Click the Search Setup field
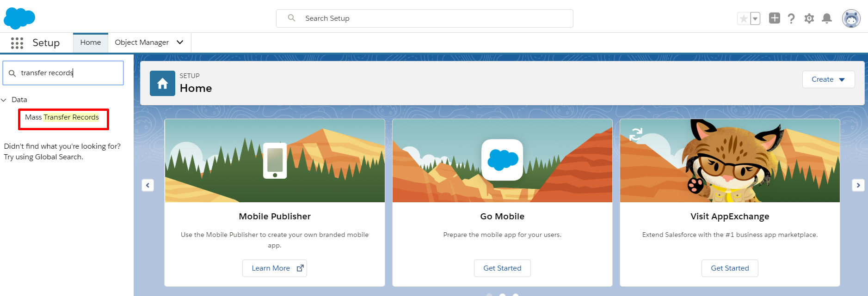This screenshot has width=868, height=296. point(425,18)
